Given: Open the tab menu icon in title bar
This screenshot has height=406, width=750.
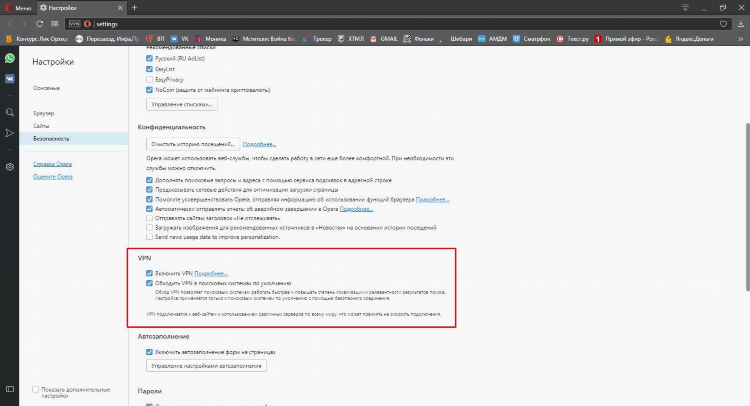Looking at the screenshot, I should click(x=685, y=8).
